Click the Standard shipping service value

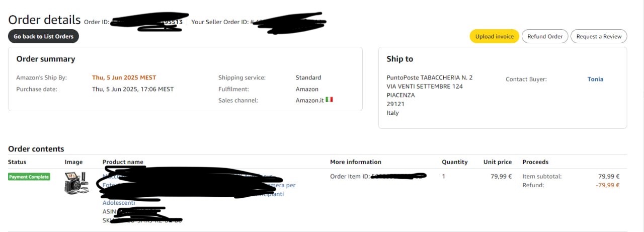point(308,78)
